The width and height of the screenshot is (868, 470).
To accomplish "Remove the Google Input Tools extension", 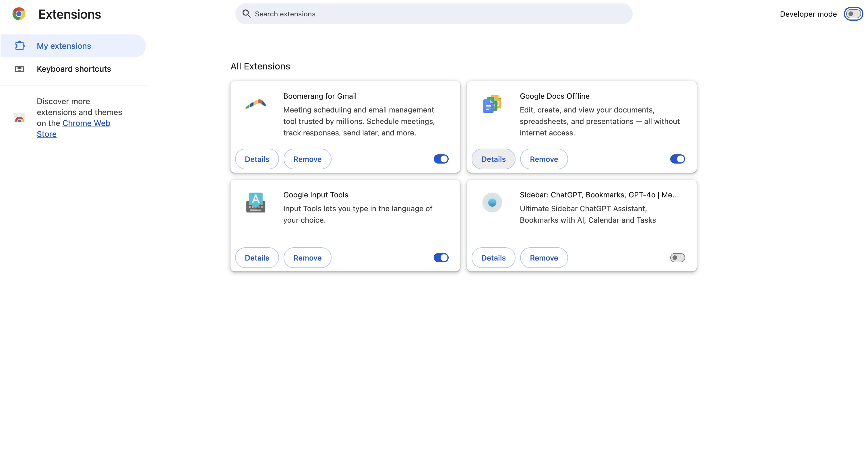I will [x=307, y=258].
